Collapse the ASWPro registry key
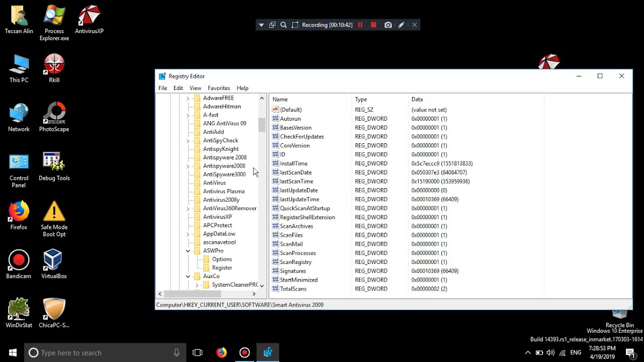The height and width of the screenshot is (362, 644). (x=188, y=251)
